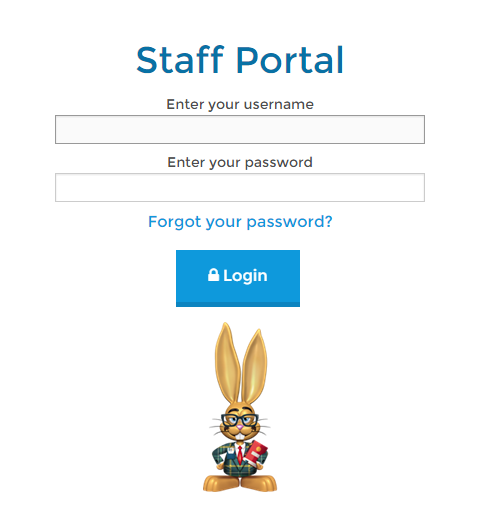Click the bunny's left golden foot
Image resolution: width=487 pixels, height=522 pixels.
pos(221,483)
